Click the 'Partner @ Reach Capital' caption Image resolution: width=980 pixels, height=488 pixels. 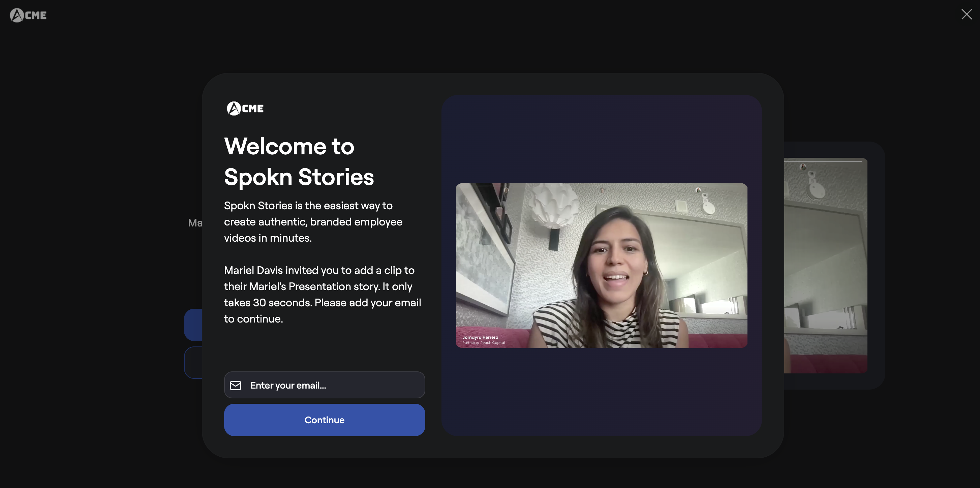484,343
